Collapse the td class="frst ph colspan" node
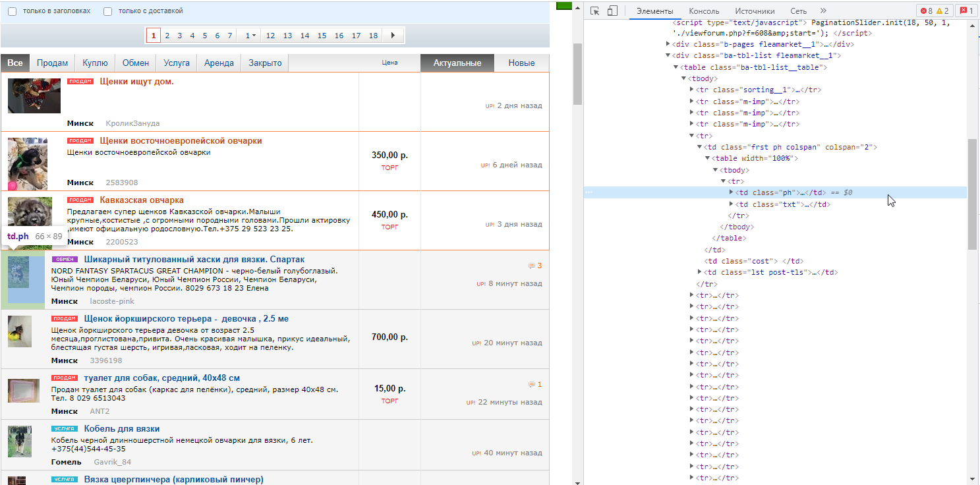This screenshot has width=980, height=485. (x=699, y=147)
